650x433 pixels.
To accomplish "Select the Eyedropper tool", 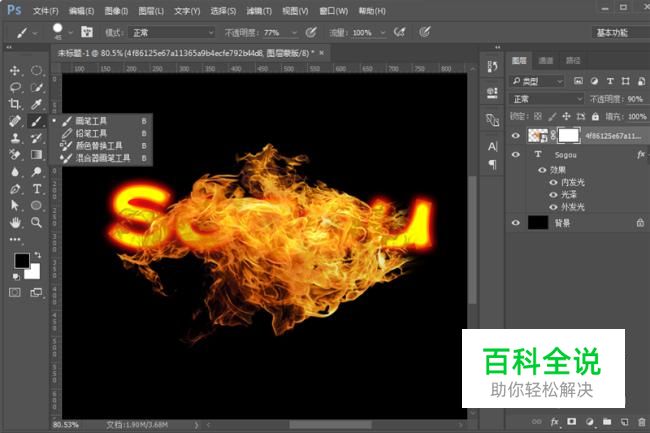I will click(36, 104).
